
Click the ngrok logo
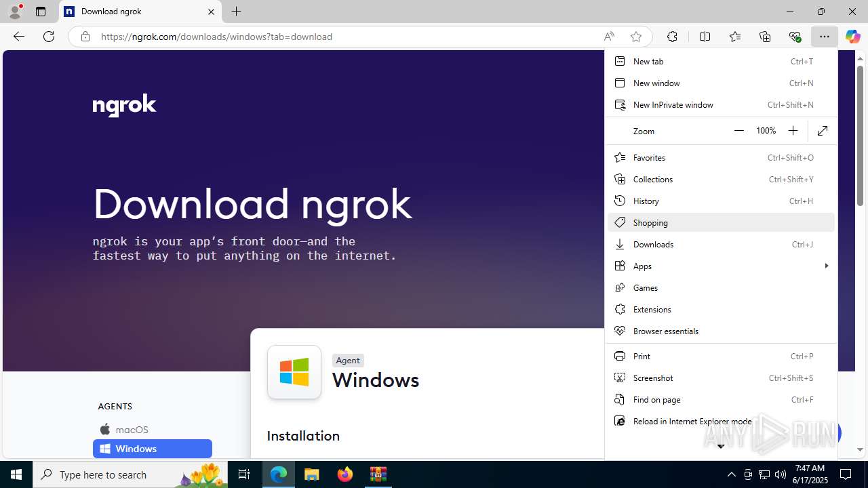(x=124, y=106)
